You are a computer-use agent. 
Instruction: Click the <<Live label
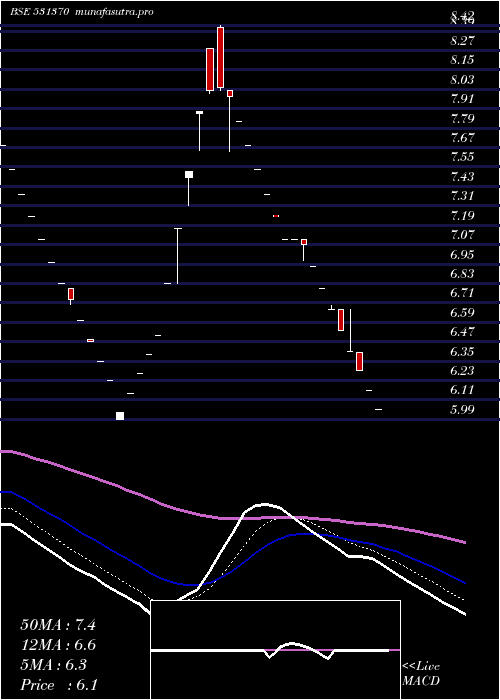421,667
